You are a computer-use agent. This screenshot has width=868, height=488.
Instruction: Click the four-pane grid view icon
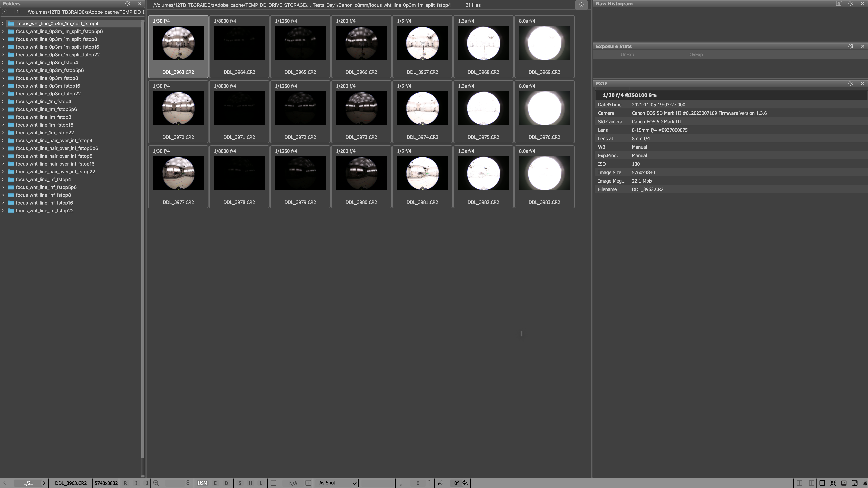(811, 483)
